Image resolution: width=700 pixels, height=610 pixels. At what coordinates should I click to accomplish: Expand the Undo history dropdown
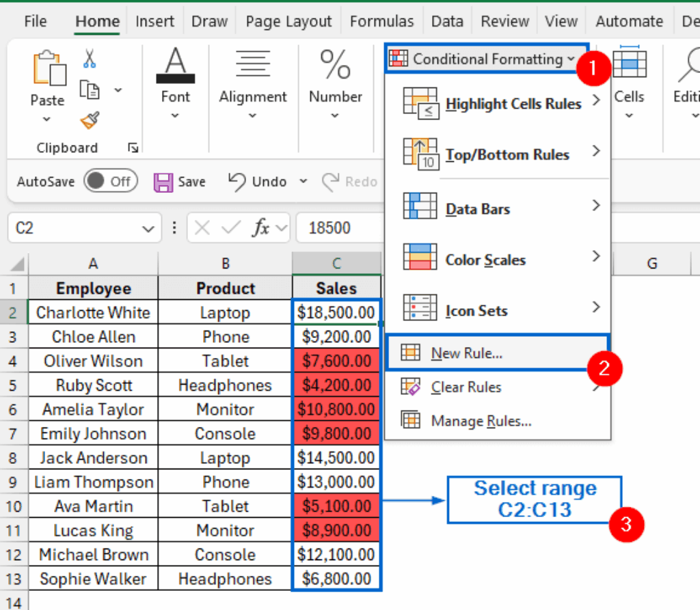302,182
